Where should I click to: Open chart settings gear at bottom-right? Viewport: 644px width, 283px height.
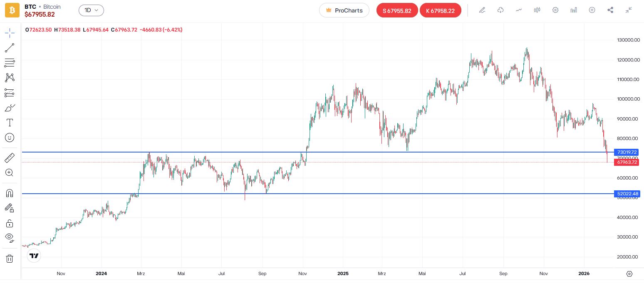click(629, 274)
